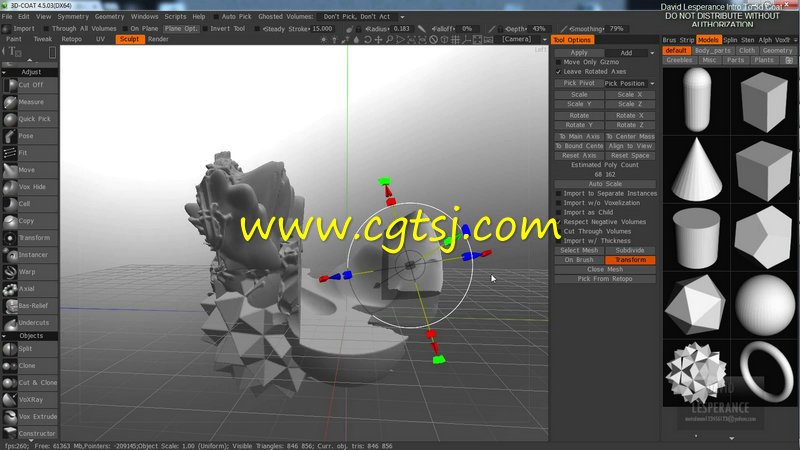The image size is (800, 450).
Task: Select the VoxRay tool
Action: pyautogui.click(x=30, y=400)
